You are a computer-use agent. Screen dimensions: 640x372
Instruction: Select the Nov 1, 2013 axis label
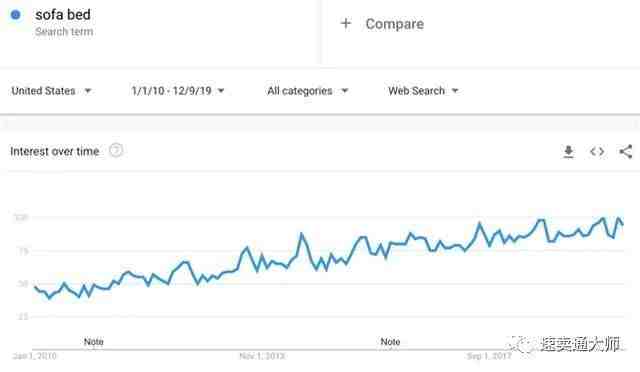point(262,356)
